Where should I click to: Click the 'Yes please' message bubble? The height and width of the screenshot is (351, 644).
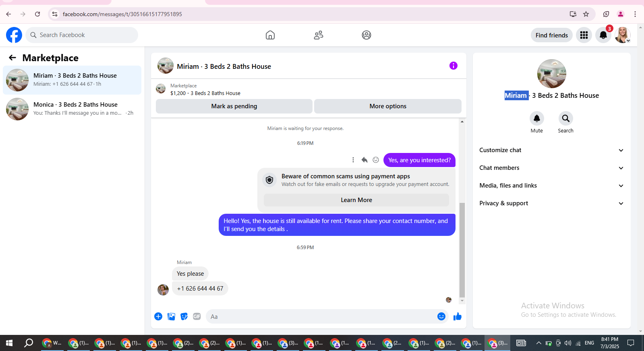pos(190,274)
